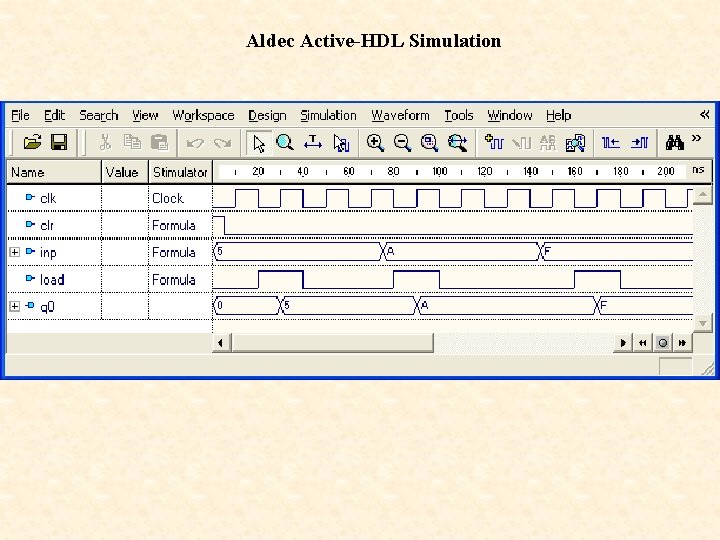Select the load signal row
The width and height of the screenshot is (720, 540).
pos(51,280)
